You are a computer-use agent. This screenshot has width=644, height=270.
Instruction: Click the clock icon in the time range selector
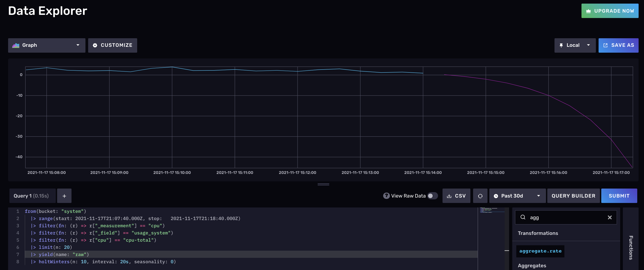tap(496, 196)
